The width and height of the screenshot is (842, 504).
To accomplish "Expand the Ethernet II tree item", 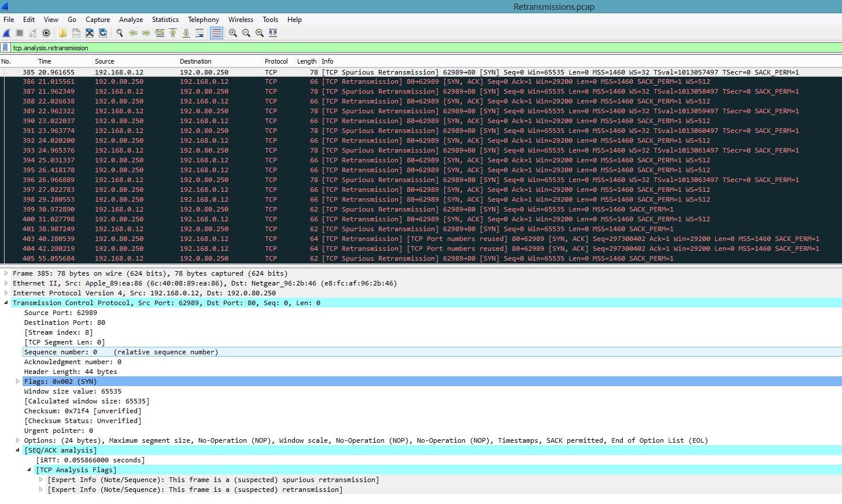I will (5, 283).
